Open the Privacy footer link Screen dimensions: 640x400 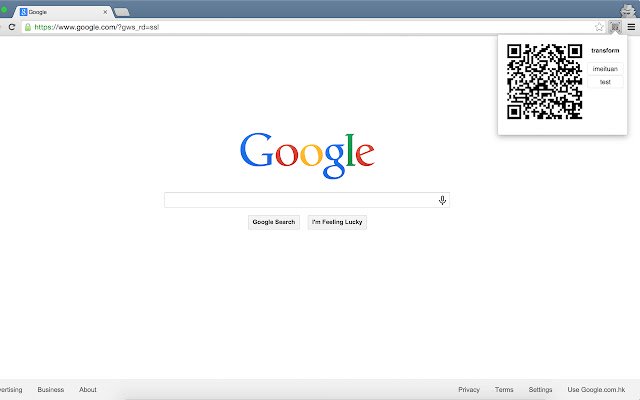click(469, 389)
